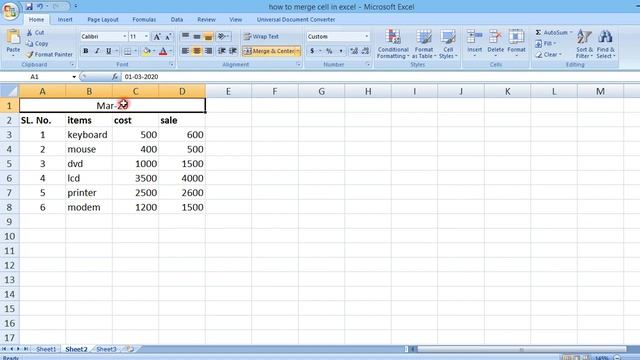640x360 pixels.
Task: Insert a new worksheet tab icon
Action: click(x=130, y=349)
